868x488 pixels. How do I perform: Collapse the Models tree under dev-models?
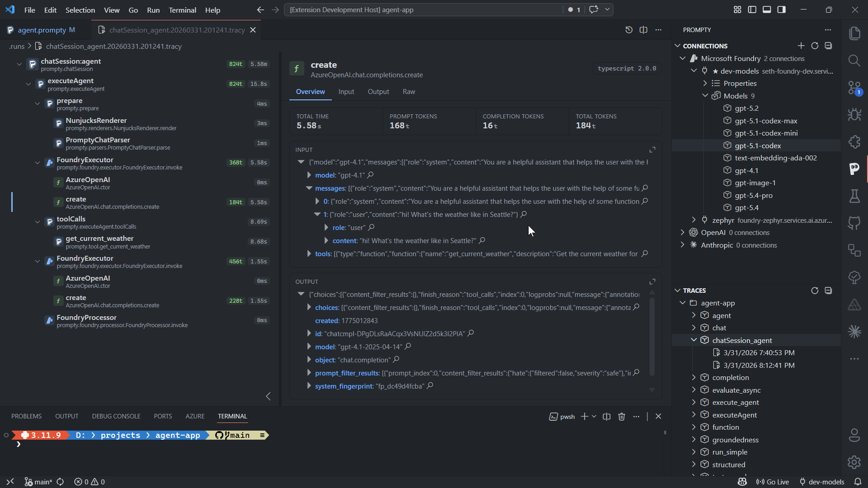pyautogui.click(x=705, y=95)
